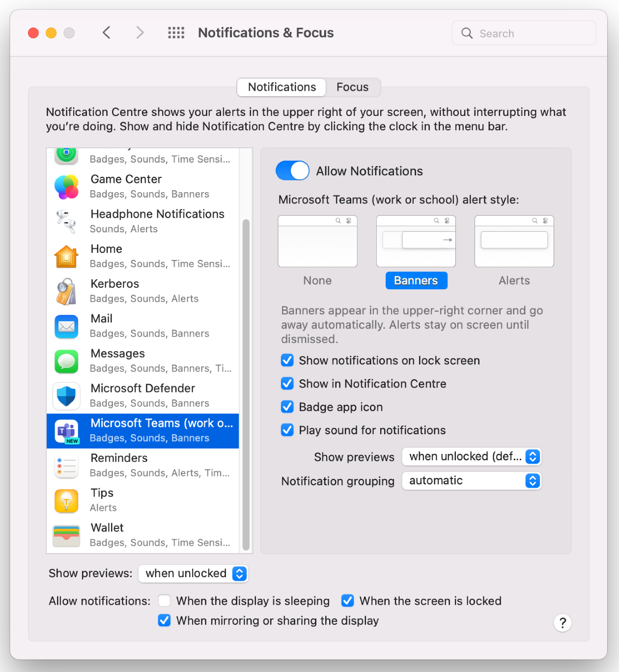Open Headphone Notifications settings via its icon
Screen dimensions: 619x672
pos(66,222)
